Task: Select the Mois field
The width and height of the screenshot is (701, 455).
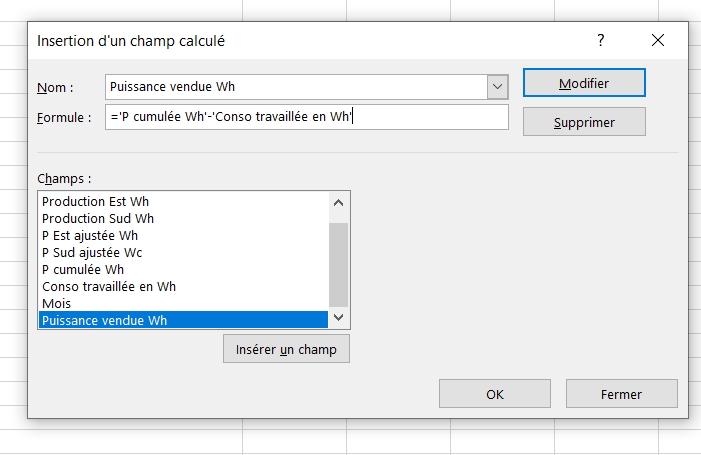Action: 57,304
